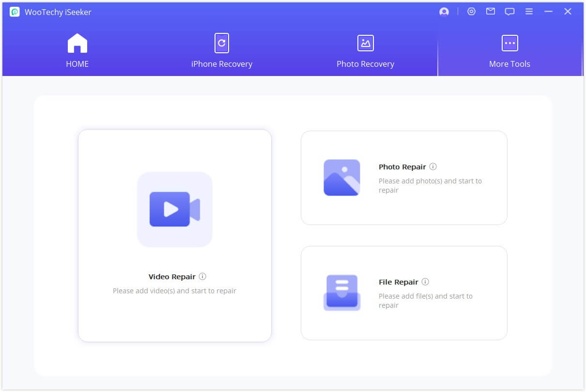
Task: Show info tooltip next to Photo Repair
Action: [433, 166]
